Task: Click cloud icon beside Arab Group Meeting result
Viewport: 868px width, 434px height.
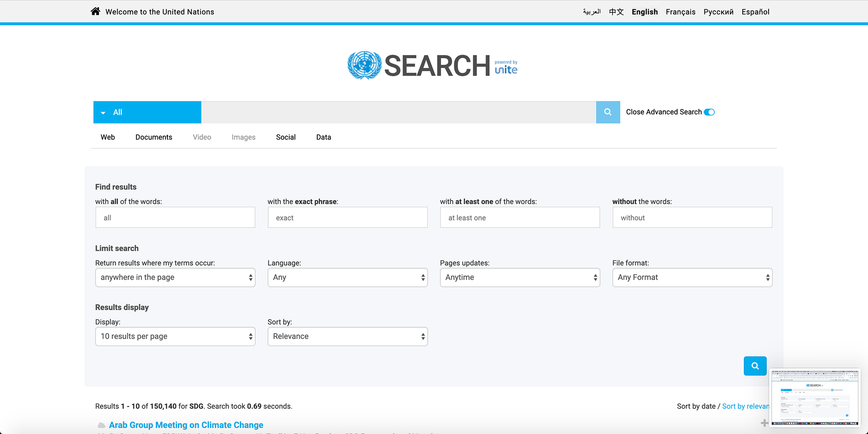Action: (x=101, y=425)
